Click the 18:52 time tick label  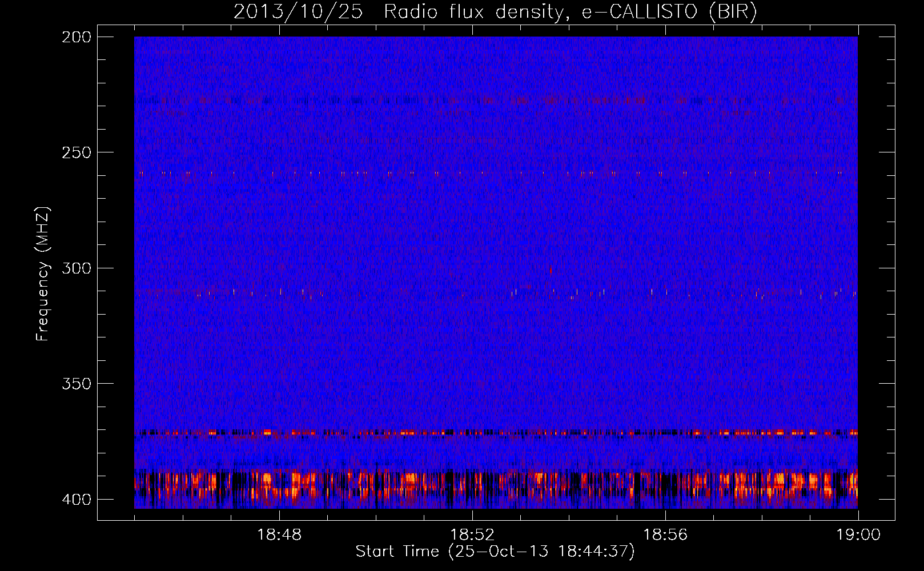coord(472,535)
